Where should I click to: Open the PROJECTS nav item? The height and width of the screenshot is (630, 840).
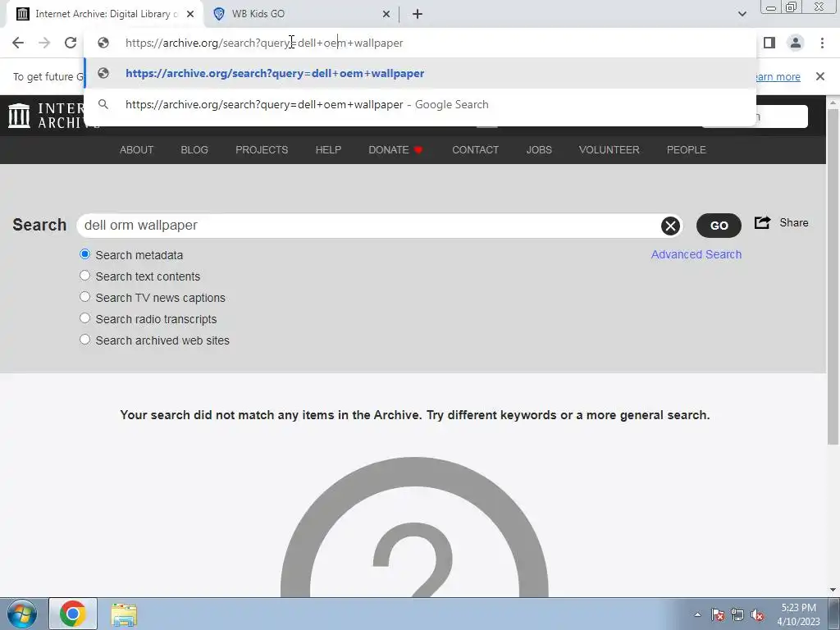tap(262, 150)
